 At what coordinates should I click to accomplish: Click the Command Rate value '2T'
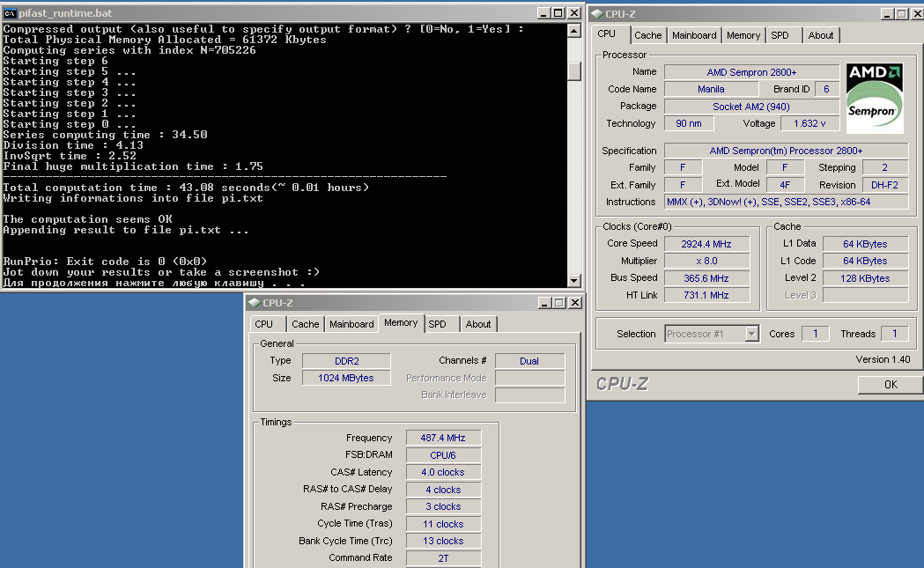click(443, 558)
